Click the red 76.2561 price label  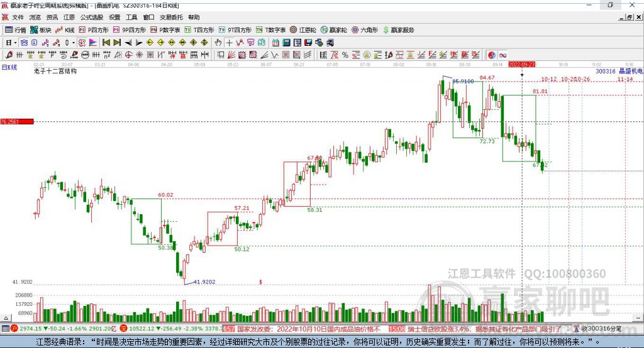point(17,121)
